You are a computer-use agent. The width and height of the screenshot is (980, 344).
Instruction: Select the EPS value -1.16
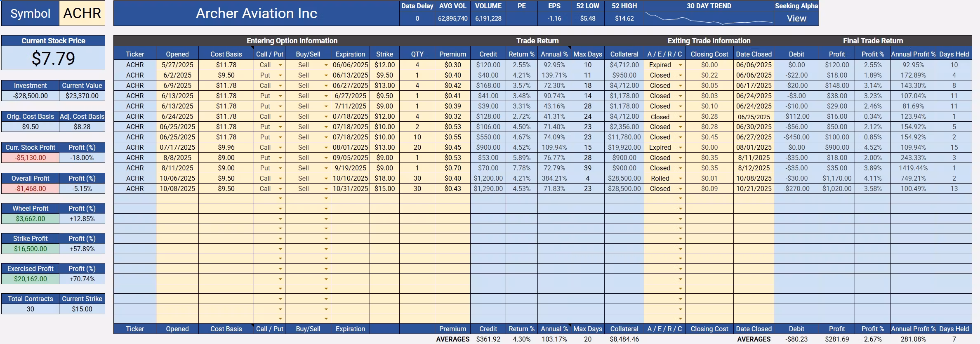click(x=554, y=19)
